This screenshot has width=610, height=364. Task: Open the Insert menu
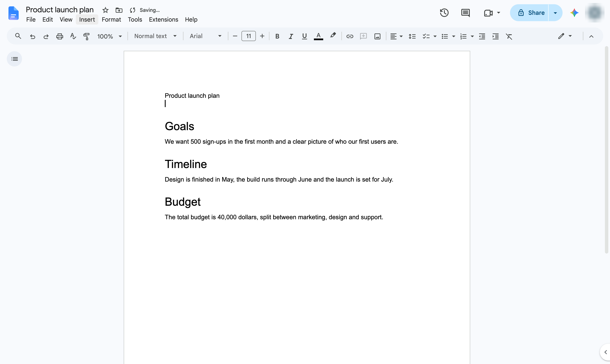[x=87, y=19]
